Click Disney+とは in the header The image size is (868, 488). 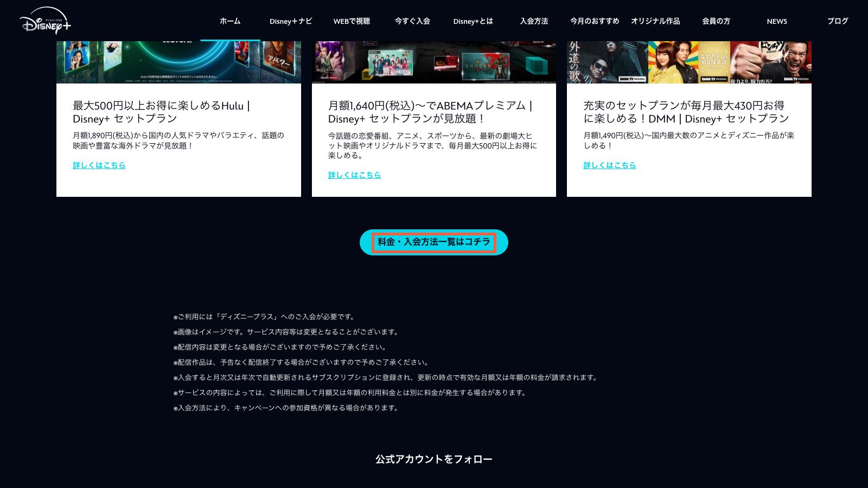click(473, 21)
